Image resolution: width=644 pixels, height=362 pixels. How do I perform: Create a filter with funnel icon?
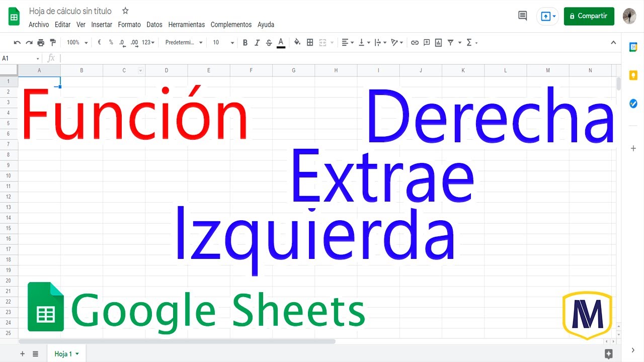pyautogui.click(x=451, y=43)
